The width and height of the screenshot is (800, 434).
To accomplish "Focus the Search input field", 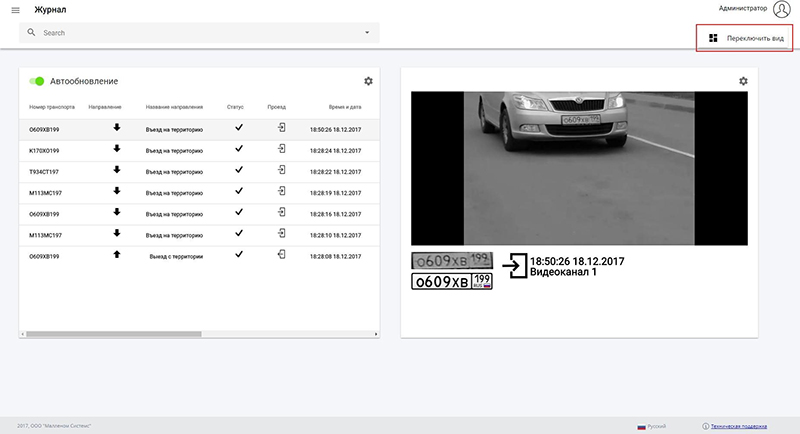I will point(199,33).
